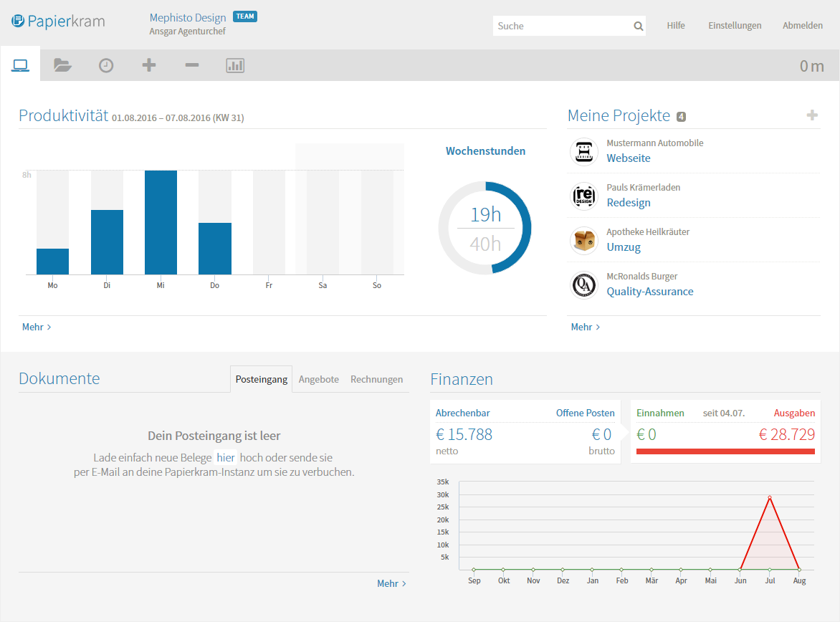This screenshot has height=622, width=840.
Task: Click the Jul peak point on chart
Action: click(x=770, y=498)
